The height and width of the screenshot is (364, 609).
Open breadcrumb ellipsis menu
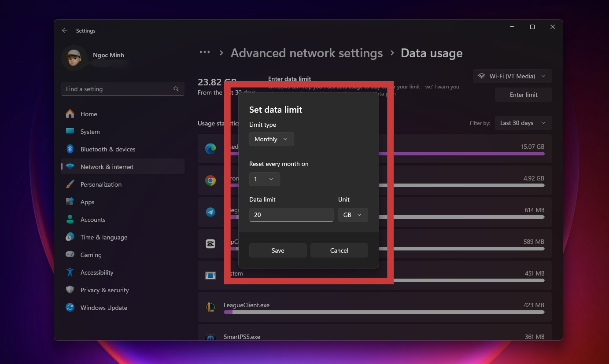[x=205, y=52]
